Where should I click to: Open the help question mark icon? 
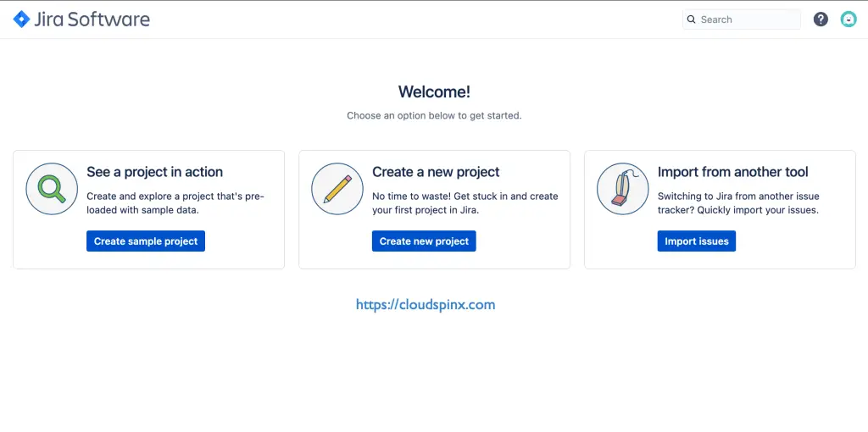[821, 19]
